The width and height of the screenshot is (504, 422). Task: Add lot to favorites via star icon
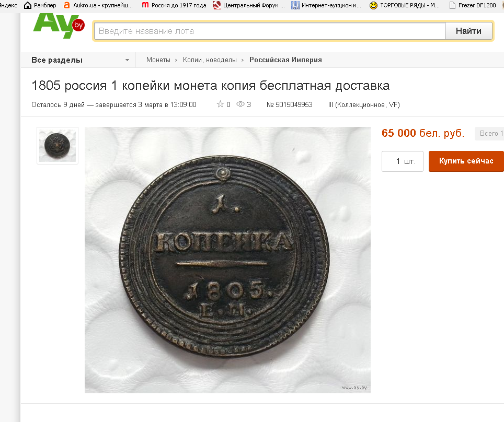(x=220, y=104)
